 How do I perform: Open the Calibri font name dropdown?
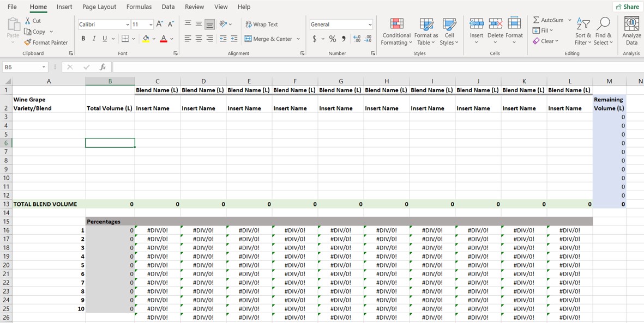tap(127, 25)
